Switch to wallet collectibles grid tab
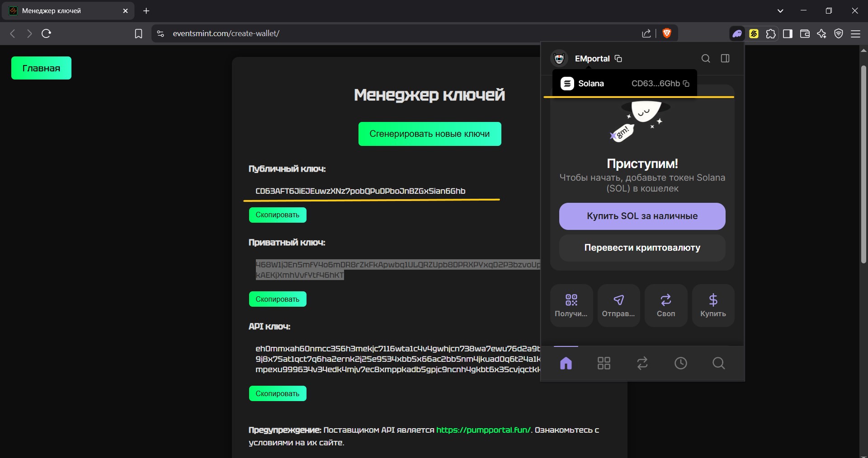The height and width of the screenshot is (458, 868). 604,363
